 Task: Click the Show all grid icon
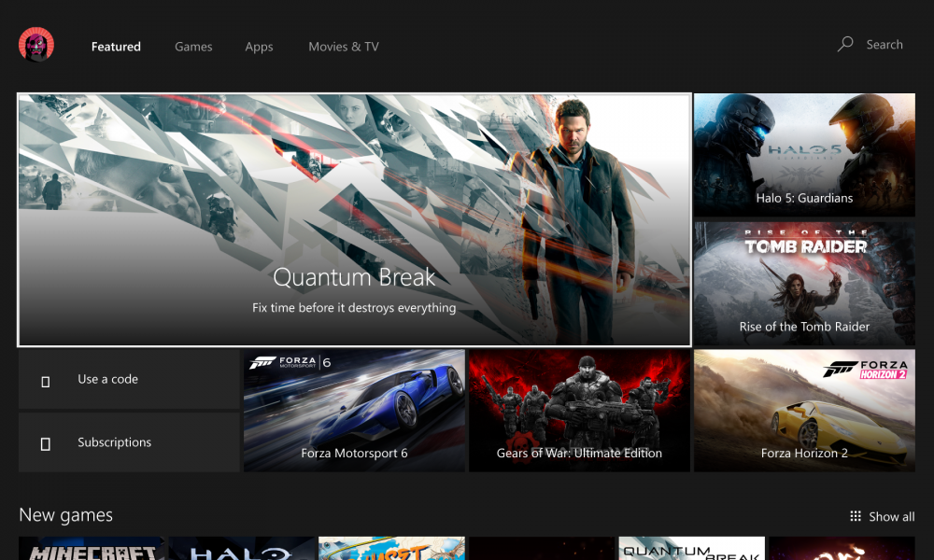[856, 516]
